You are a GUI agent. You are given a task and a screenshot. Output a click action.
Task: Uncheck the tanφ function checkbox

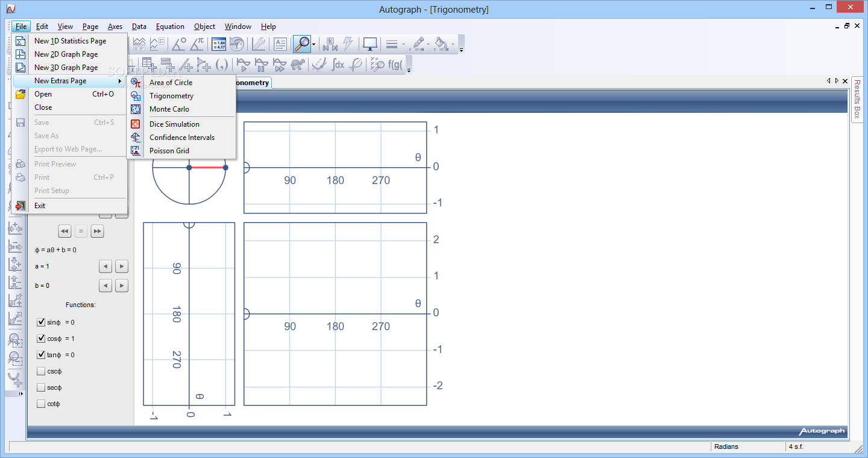pos(41,355)
